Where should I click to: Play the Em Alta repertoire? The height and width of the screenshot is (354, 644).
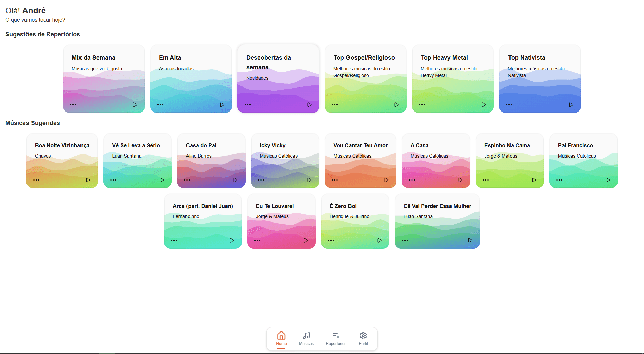pos(222,104)
